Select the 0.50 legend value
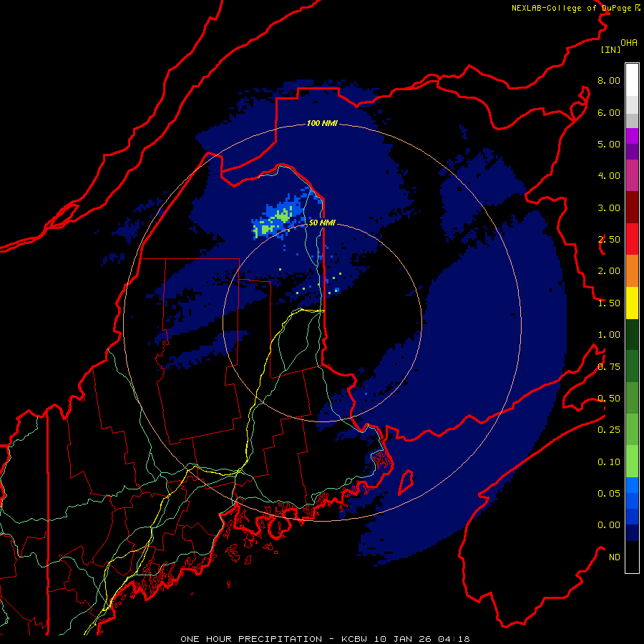The width and height of the screenshot is (644, 644). click(x=609, y=399)
